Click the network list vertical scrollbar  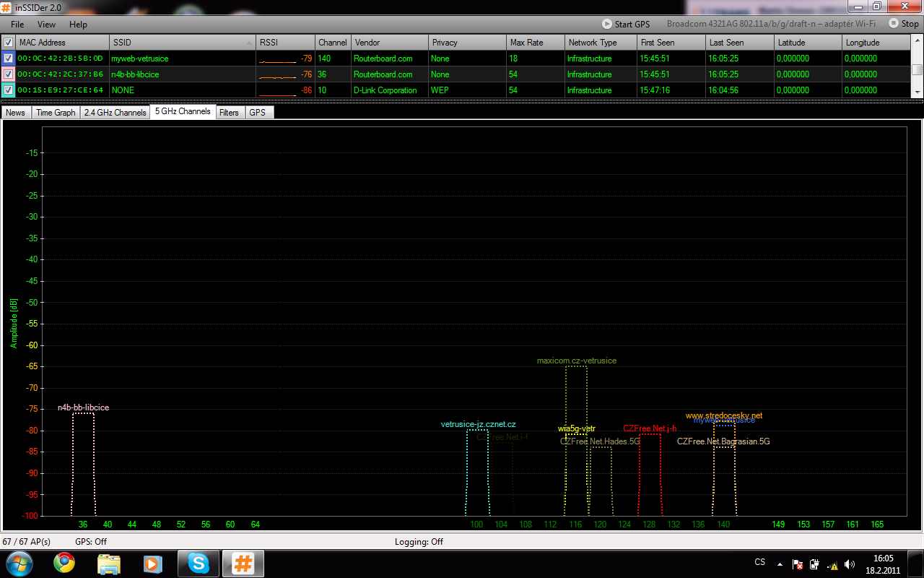pos(917,70)
